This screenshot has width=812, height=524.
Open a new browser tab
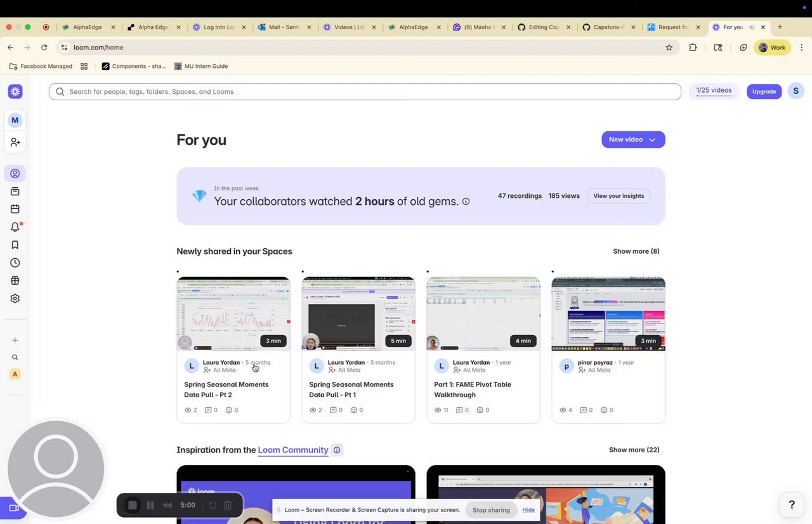780,27
